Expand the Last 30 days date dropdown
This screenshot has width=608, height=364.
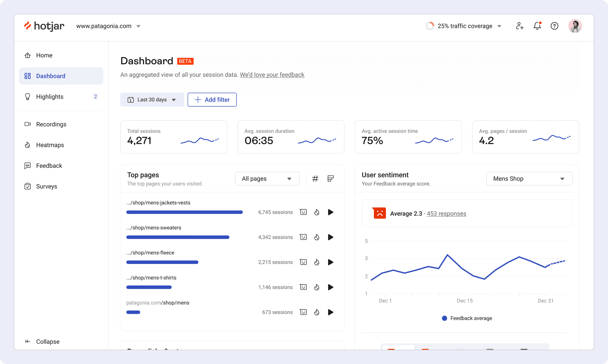tap(152, 99)
